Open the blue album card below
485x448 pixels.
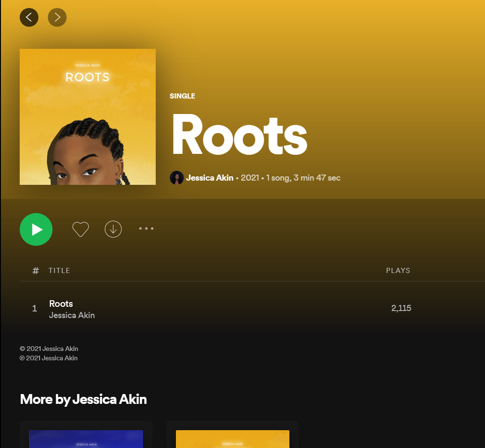(86, 434)
